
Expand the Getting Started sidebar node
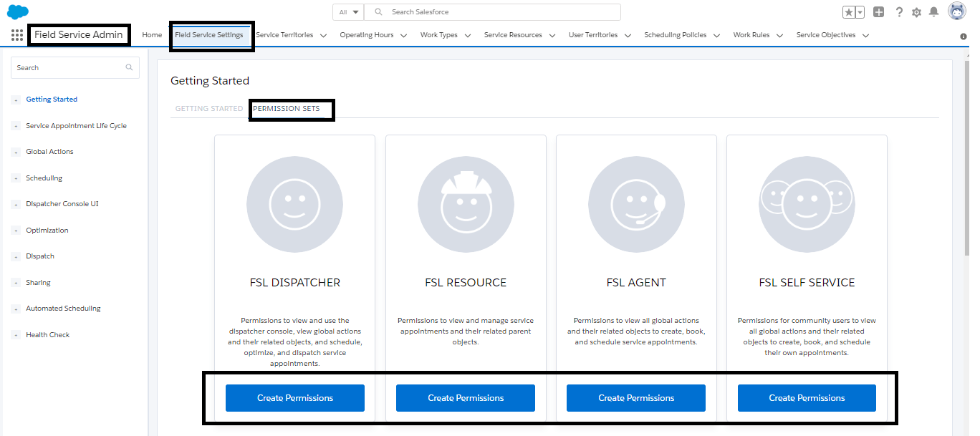(16, 100)
